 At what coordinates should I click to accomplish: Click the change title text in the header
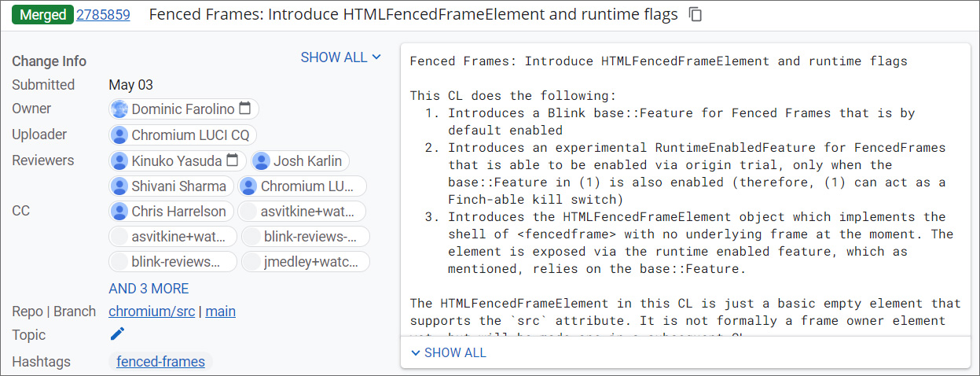coord(413,15)
